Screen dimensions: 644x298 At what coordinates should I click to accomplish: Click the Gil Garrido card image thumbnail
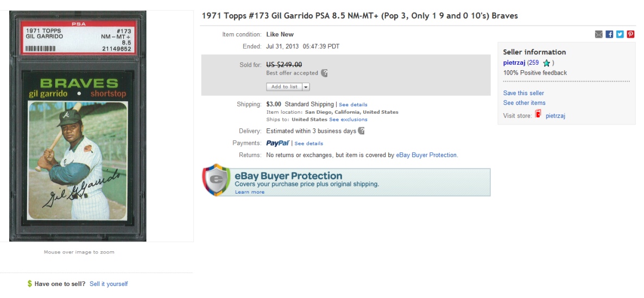pos(78,126)
